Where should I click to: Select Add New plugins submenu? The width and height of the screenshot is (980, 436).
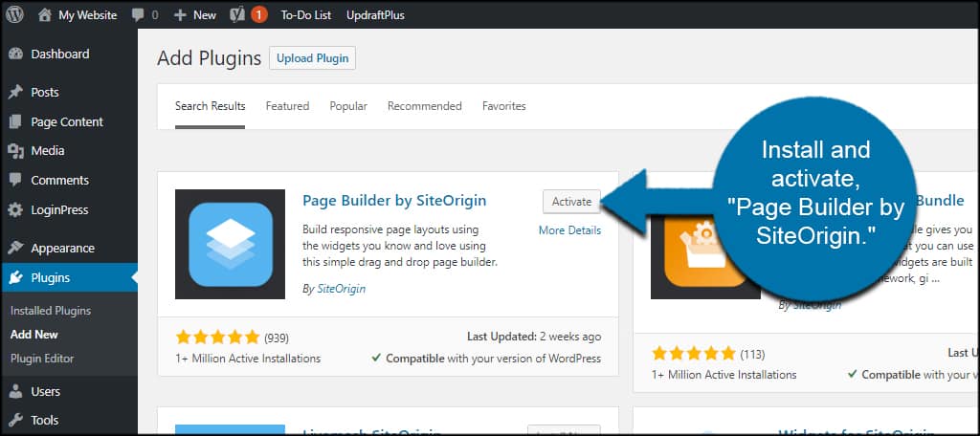point(34,335)
